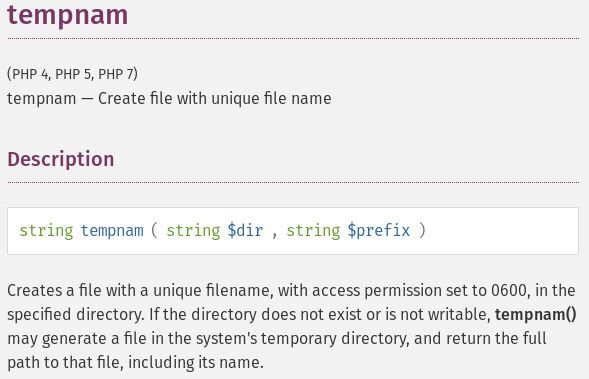Click the PHP 5 version text
This screenshot has width=589, height=379.
pyautogui.click(x=74, y=74)
